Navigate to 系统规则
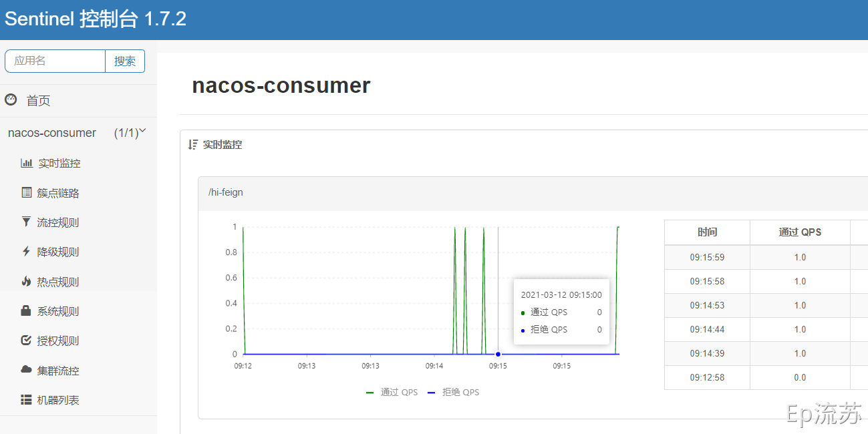Image resolution: width=868 pixels, height=434 pixels. tap(58, 311)
